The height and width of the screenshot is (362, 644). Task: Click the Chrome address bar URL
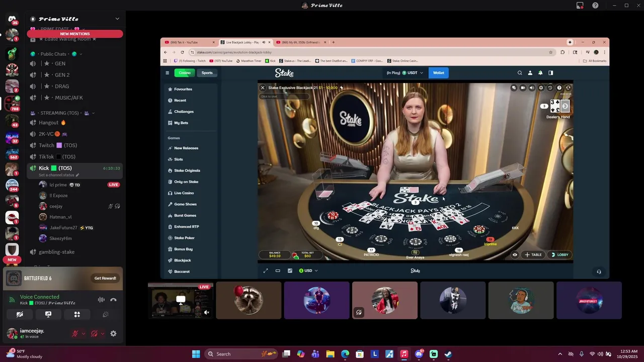tap(234, 52)
